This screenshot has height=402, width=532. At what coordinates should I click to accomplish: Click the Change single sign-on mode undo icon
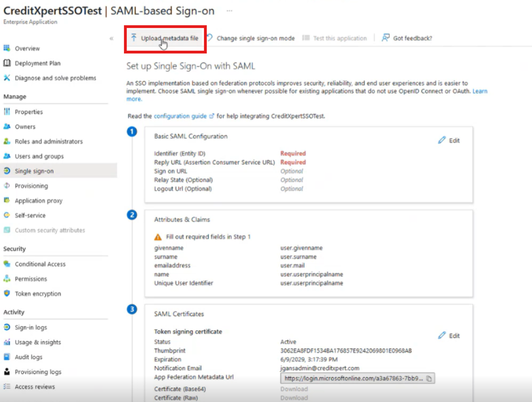(x=210, y=38)
